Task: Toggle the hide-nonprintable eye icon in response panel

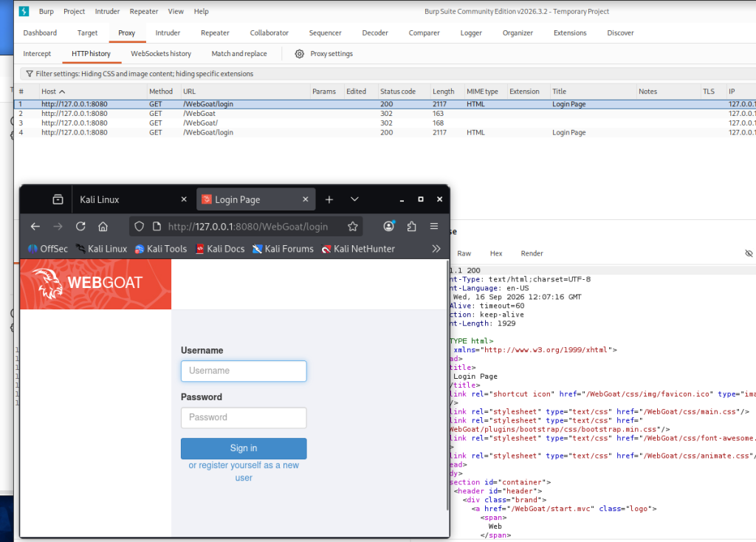Action: [749, 253]
